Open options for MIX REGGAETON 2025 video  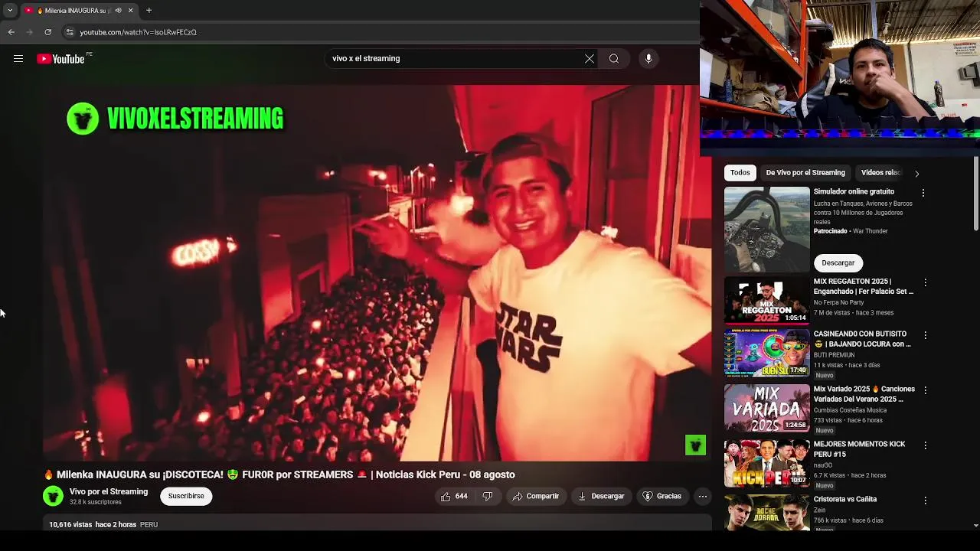point(925,282)
